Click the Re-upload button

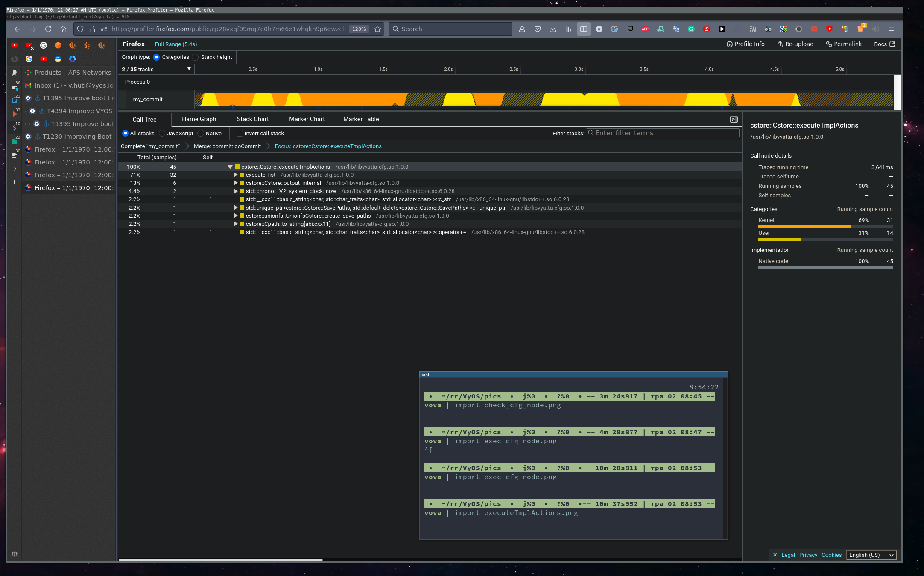[795, 44]
